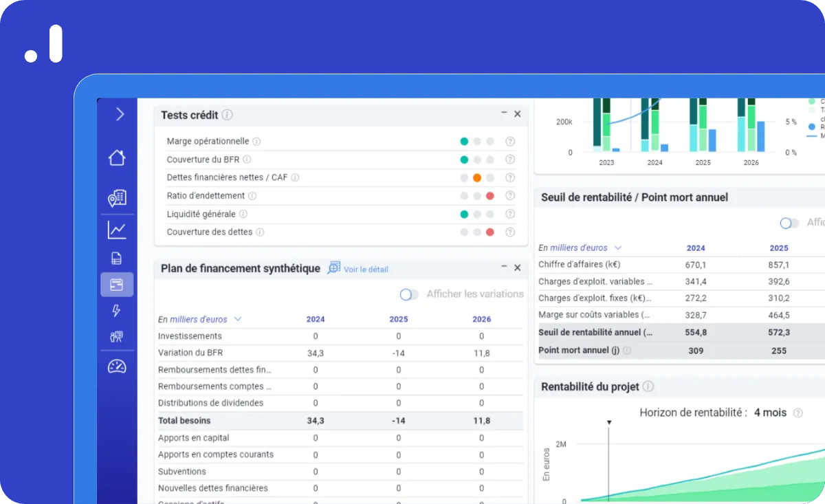
Task: Click the green indicator for Marge opérationnelle
Action: (x=464, y=142)
